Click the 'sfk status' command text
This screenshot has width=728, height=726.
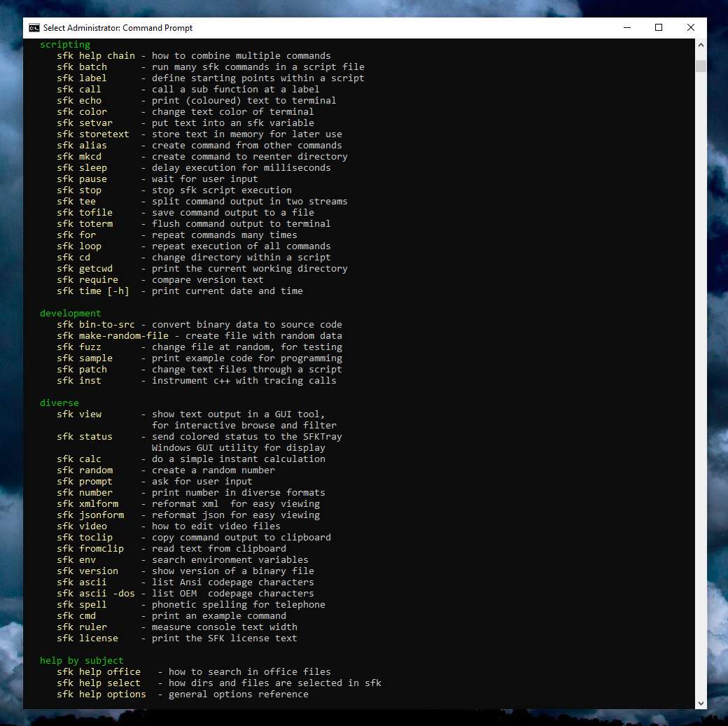[x=85, y=437]
